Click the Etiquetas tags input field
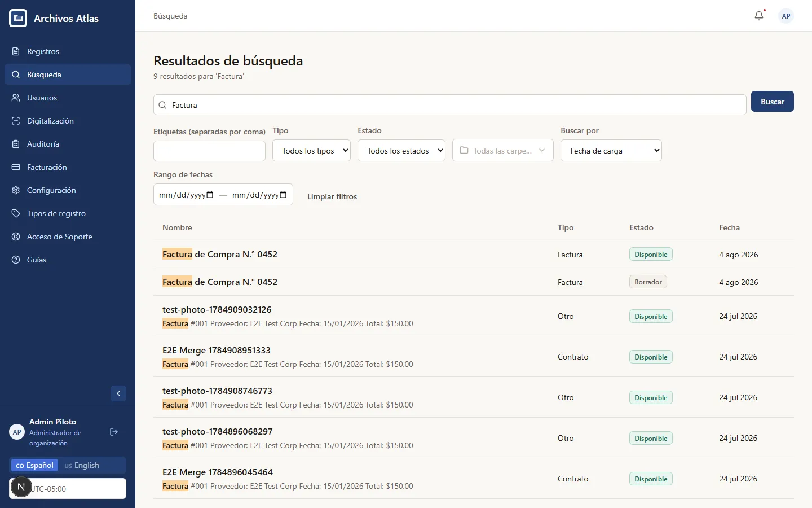The image size is (812, 508). [x=209, y=151]
